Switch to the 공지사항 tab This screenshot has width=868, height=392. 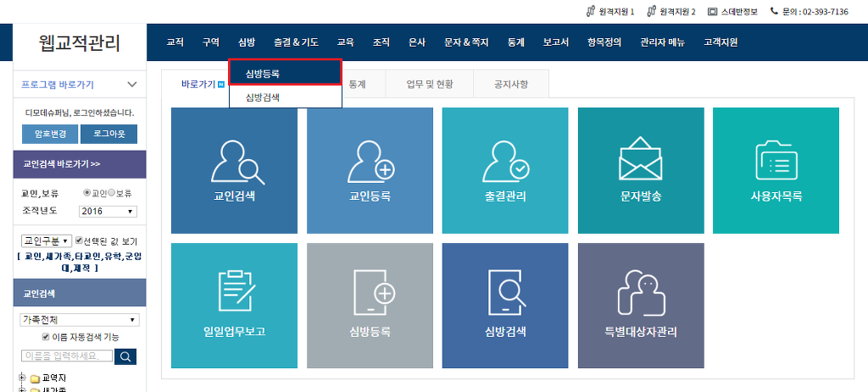click(x=511, y=84)
